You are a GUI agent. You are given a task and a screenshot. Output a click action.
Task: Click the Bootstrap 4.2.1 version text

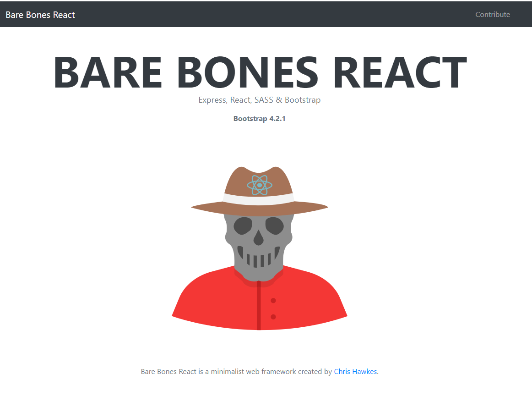(260, 119)
